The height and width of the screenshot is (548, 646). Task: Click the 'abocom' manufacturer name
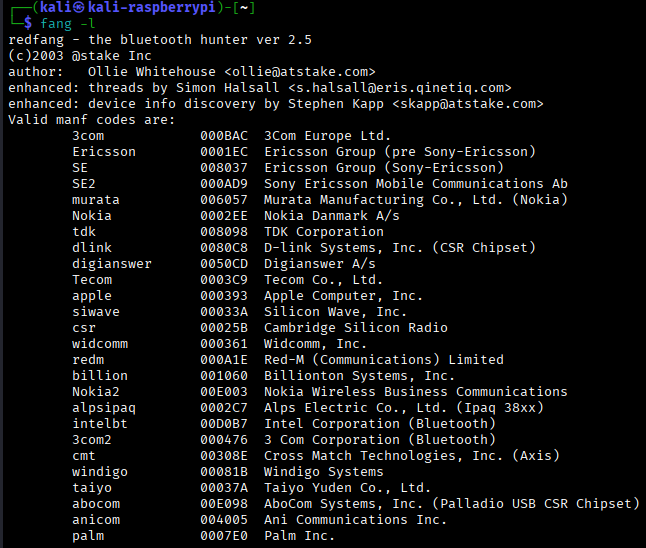point(96,504)
